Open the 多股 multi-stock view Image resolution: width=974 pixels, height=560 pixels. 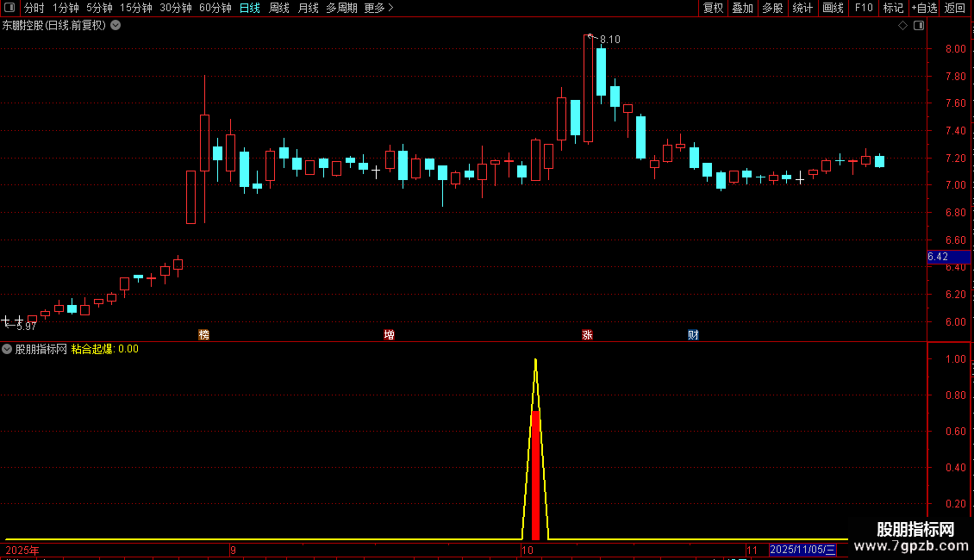(773, 8)
